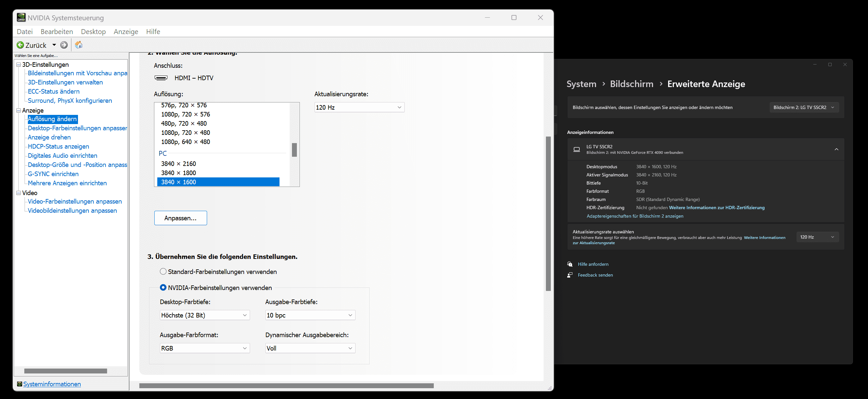Click the resolution list scrollbar thumb
The height and width of the screenshot is (399, 868).
click(295, 150)
